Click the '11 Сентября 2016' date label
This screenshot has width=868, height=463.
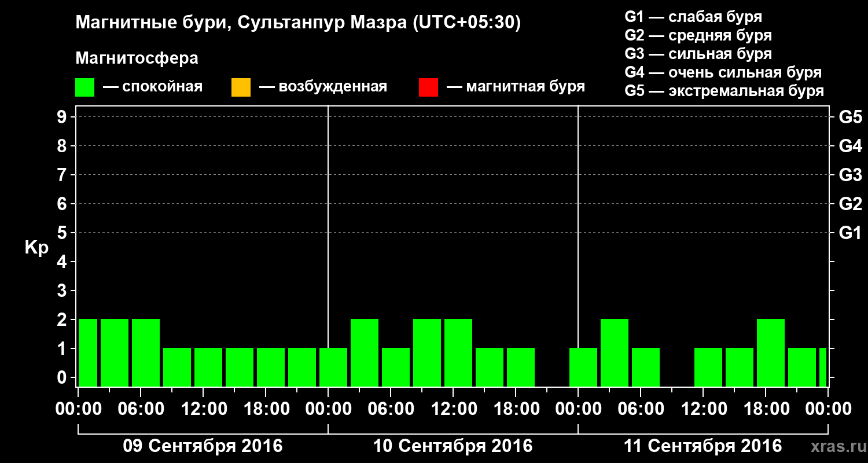[703, 446]
